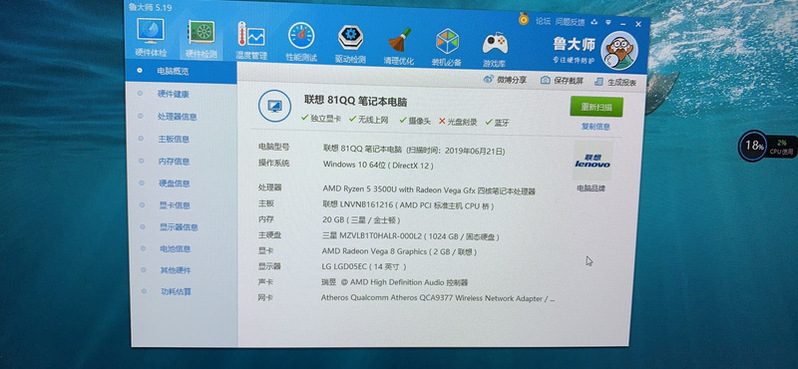Click the green 重新扫描 button
798x369 pixels.
click(x=596, y=107)
